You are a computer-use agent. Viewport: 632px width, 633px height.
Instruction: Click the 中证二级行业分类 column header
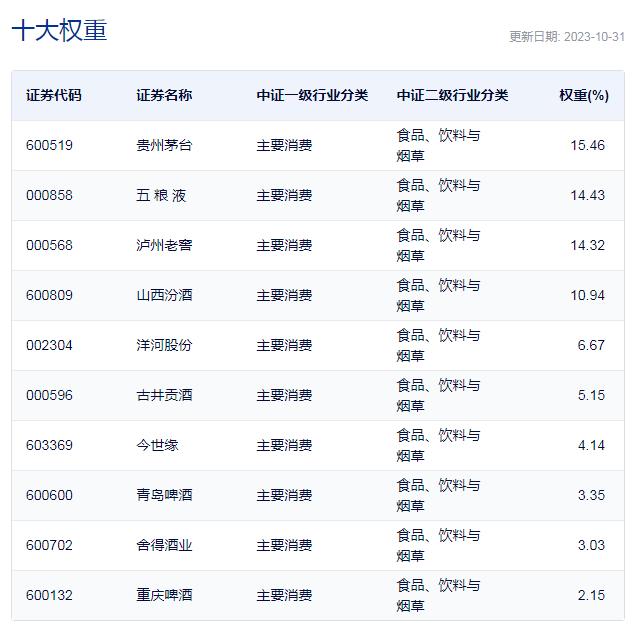pos(452,95)
